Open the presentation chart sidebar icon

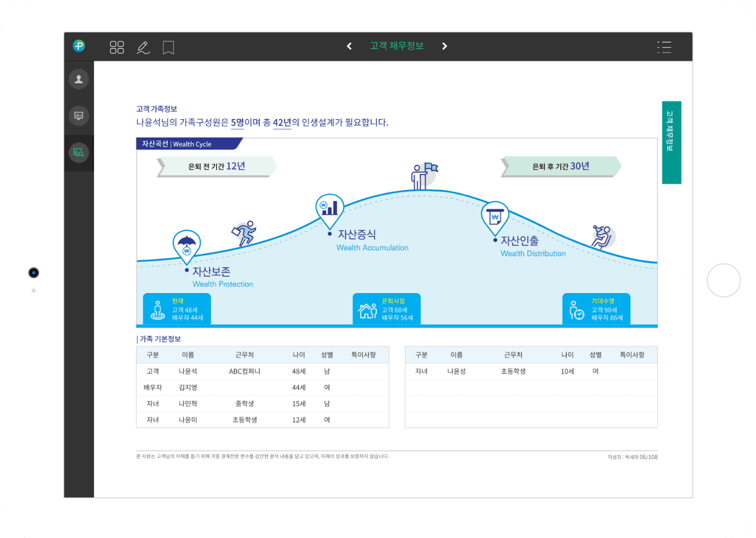click(79, 116)
